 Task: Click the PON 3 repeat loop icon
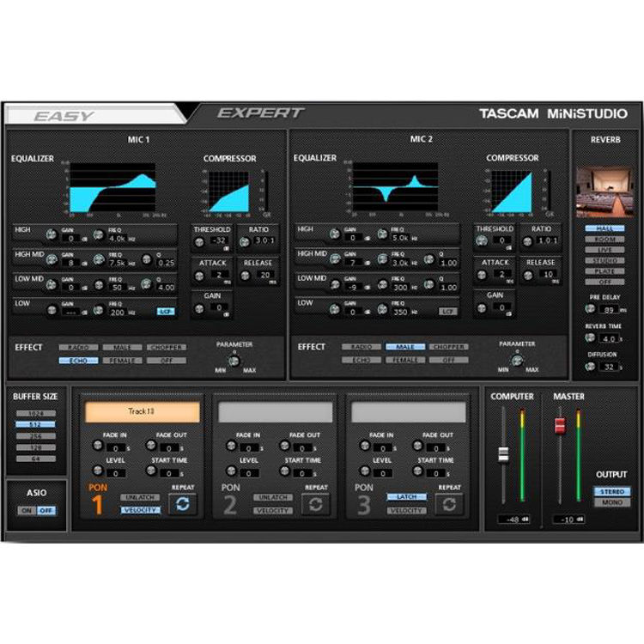(449, 504)
